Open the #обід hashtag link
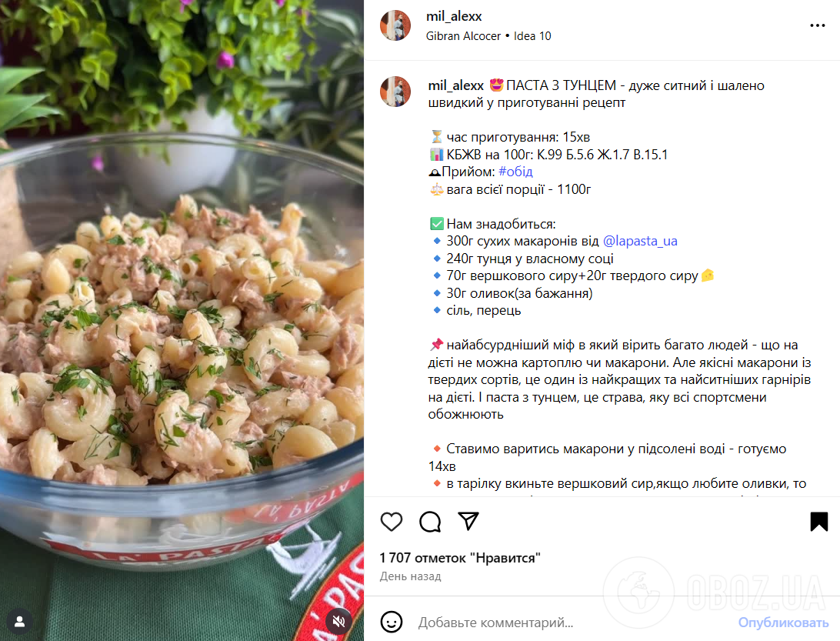 coord(515,172)
